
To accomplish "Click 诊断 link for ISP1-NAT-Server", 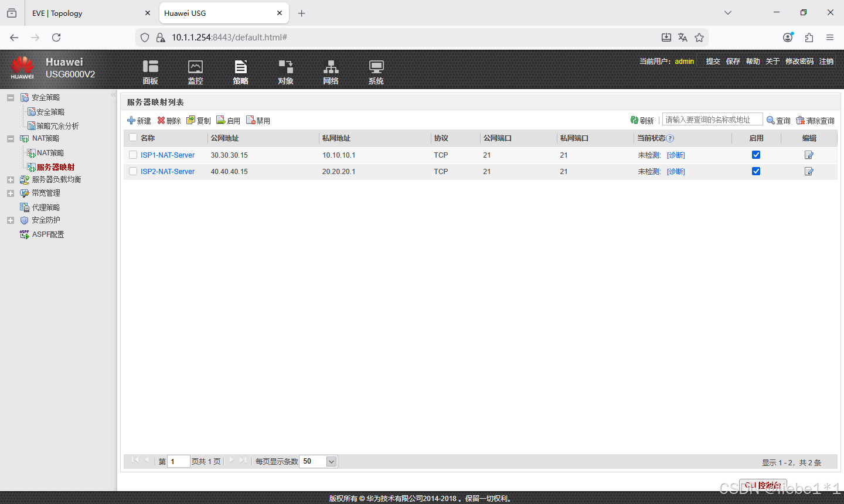I will (676, 155).
